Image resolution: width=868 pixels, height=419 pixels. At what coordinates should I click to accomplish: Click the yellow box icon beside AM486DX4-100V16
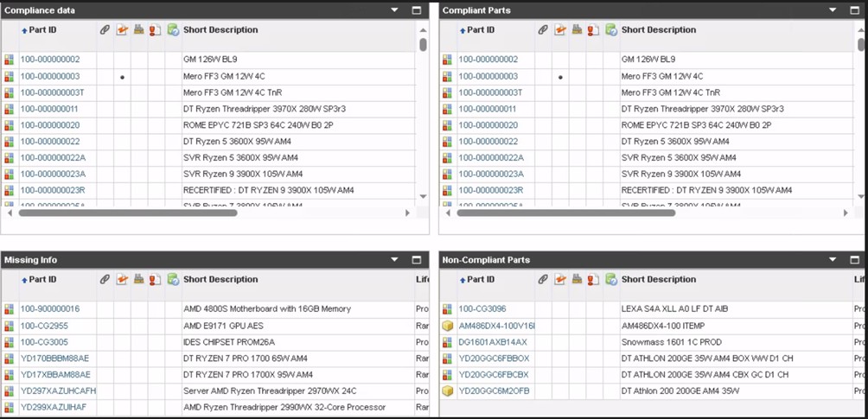448,326
